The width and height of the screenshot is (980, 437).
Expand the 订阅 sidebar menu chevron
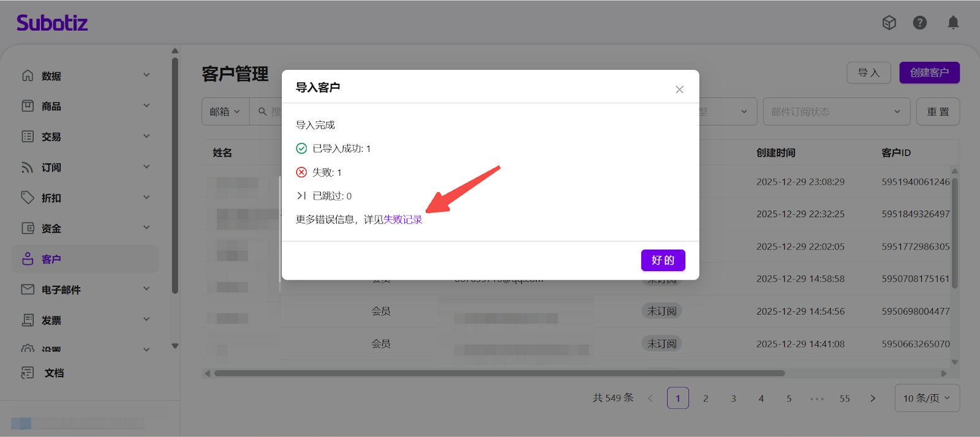[x=146, y=166]
